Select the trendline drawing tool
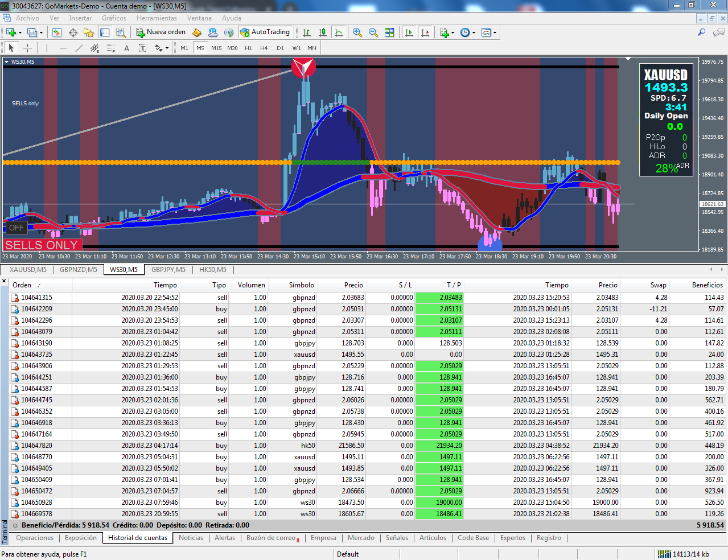 tap(79, 48)
